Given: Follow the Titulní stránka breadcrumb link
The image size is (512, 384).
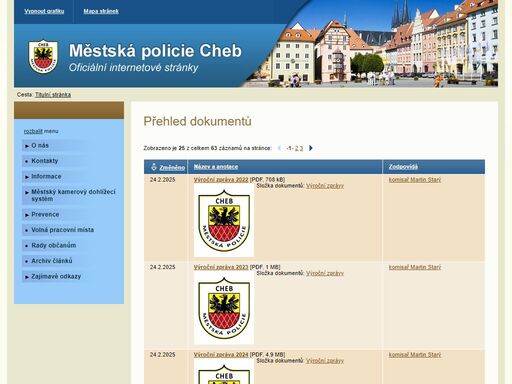Looking at the screenshot, I should (x=53, y=95).
